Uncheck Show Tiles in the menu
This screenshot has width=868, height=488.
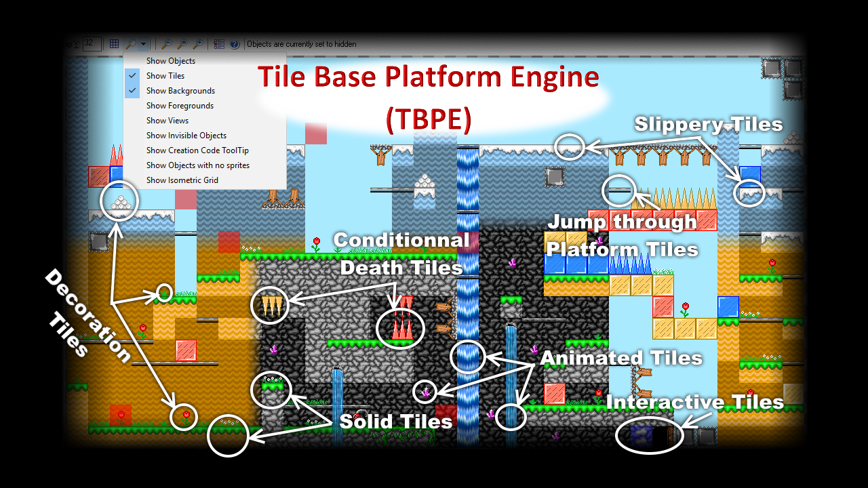[205, 76]
